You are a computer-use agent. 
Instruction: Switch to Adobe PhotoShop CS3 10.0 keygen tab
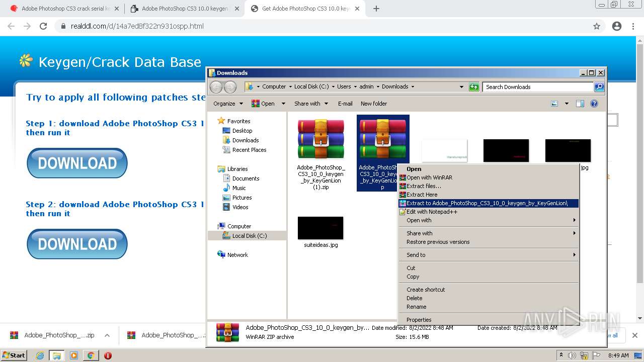pyautogui.click(x=184, y=9)
